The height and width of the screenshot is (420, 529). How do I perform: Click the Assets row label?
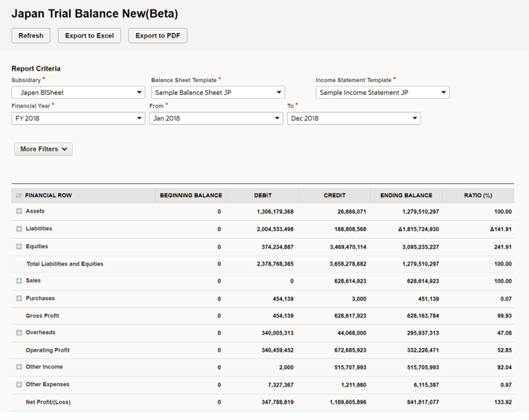[35, 211]
